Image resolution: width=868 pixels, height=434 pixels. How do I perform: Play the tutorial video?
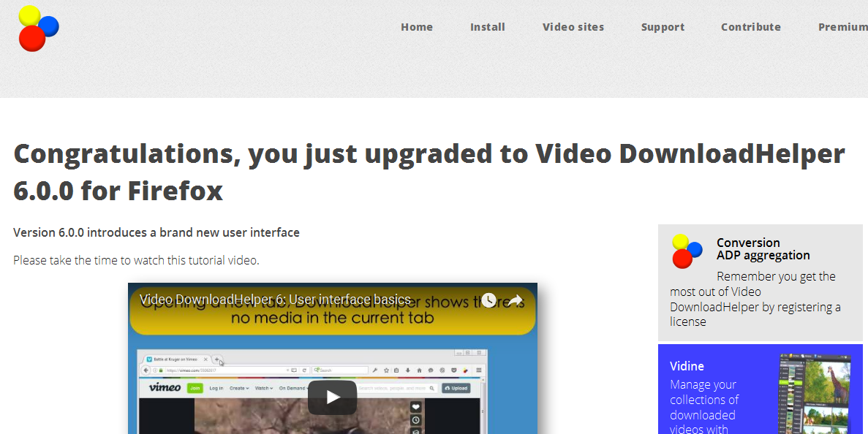(332, 397)
